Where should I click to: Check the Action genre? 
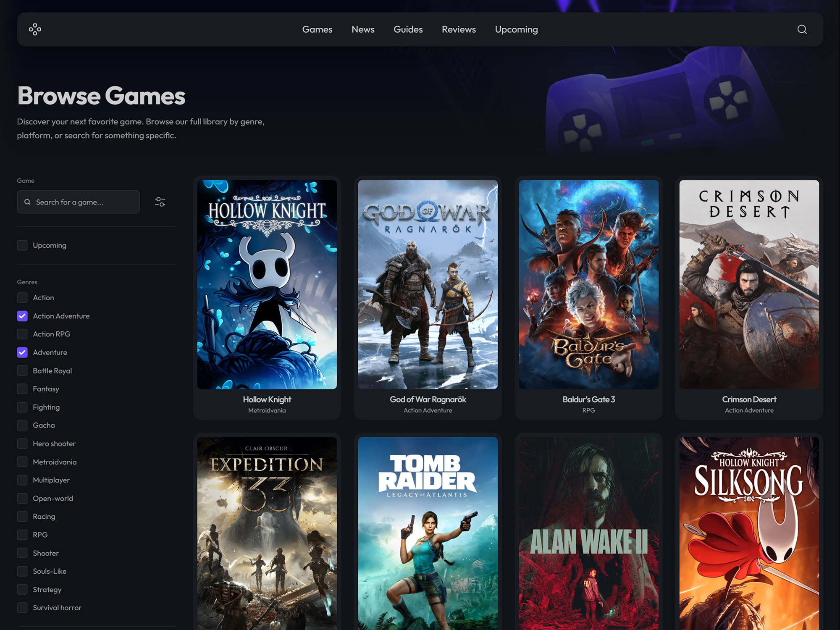[22, 298]
